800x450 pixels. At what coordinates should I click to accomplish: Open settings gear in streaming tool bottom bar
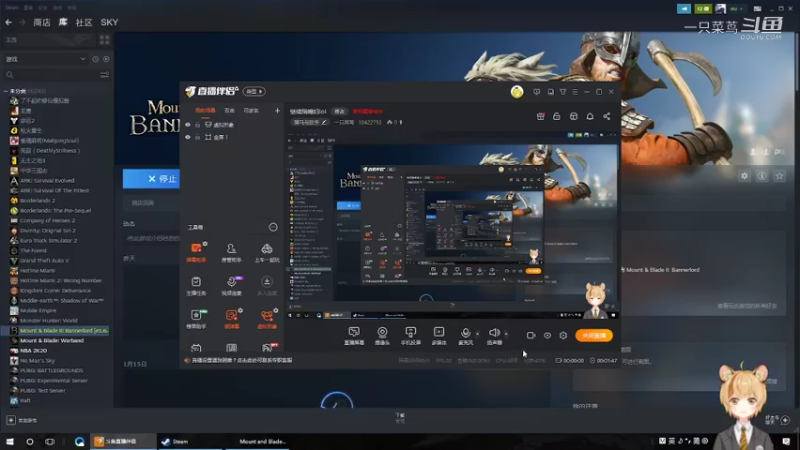[x=563, y=336]
